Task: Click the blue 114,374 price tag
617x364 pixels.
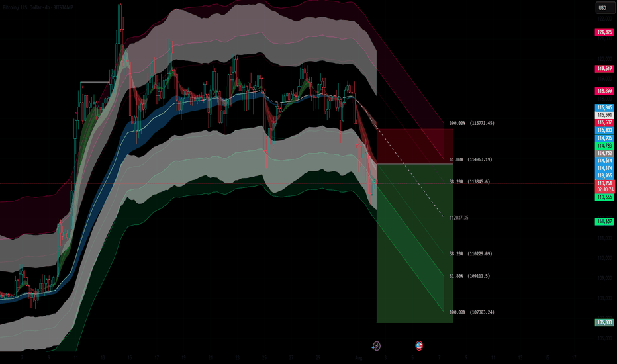Action: coord(604,168)
